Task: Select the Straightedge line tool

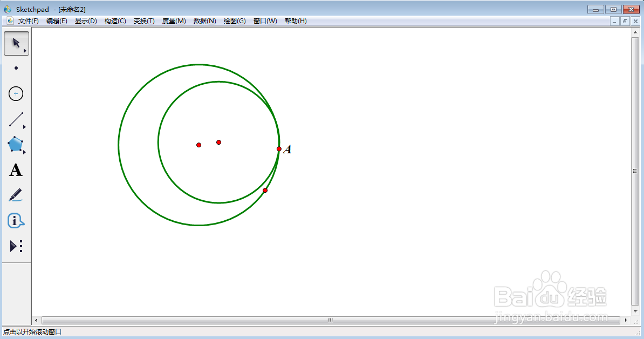Action: [16, 119]
